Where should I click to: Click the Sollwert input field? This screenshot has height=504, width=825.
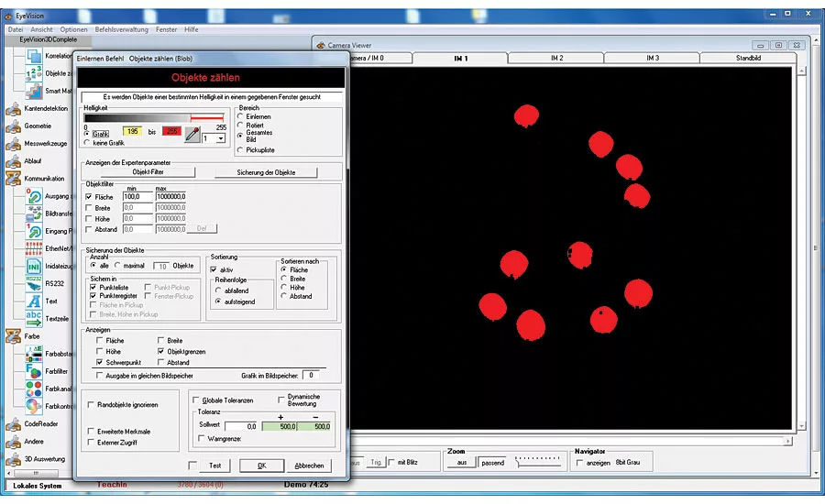pos(241,426)
